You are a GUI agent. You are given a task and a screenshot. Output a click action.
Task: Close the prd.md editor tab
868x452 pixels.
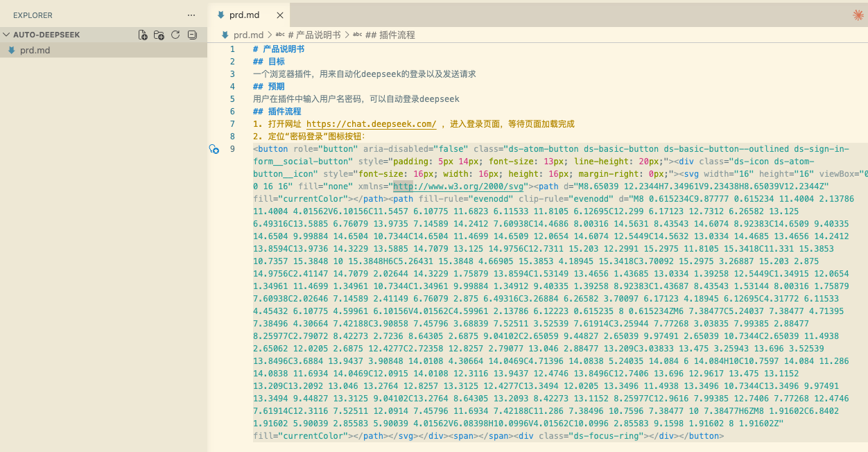[279, 15]
